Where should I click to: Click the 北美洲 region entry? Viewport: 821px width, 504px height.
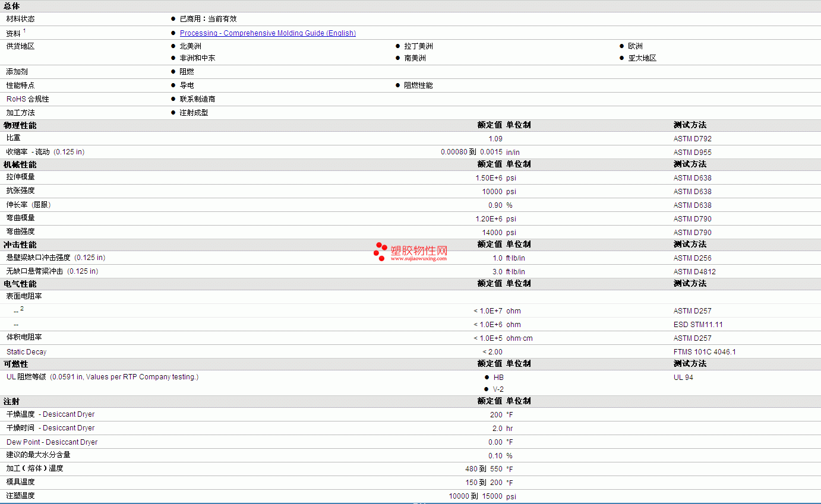tap(190, 46)
